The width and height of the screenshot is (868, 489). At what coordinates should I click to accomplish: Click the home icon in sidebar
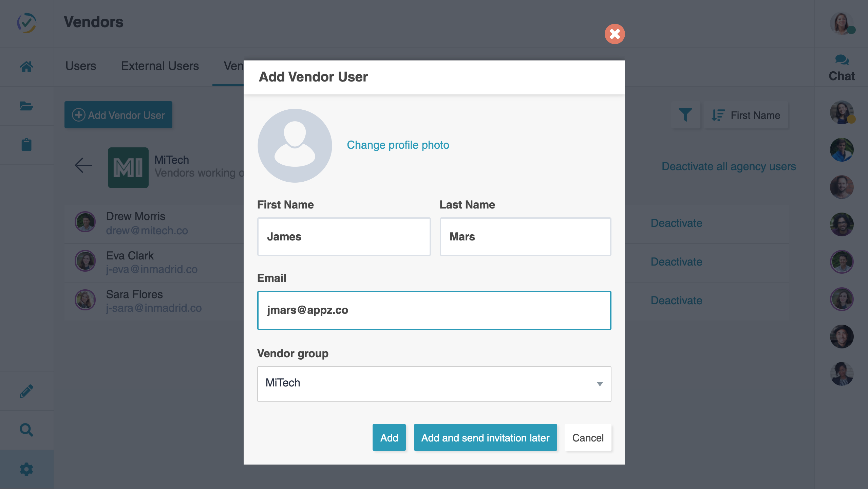(x=26, y=67)
